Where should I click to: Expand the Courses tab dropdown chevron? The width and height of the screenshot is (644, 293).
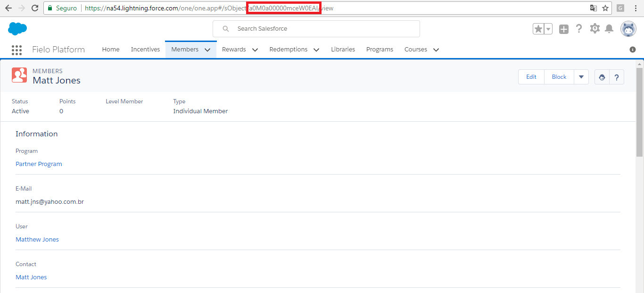coord(436,50)
